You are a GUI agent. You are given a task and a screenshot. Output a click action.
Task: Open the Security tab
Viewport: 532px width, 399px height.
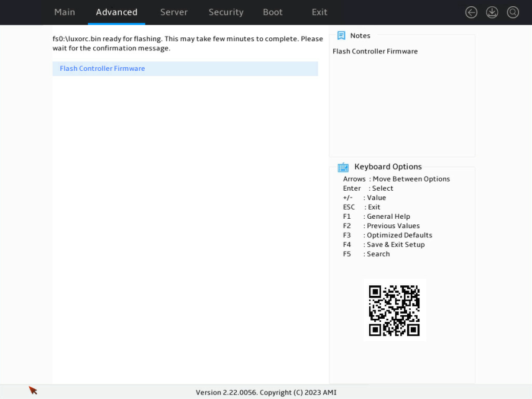[226, 12]
